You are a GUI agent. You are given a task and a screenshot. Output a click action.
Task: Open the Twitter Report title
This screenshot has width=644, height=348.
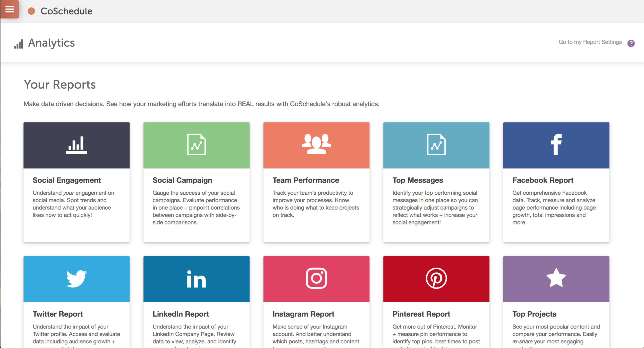click(x=58, y=314)
